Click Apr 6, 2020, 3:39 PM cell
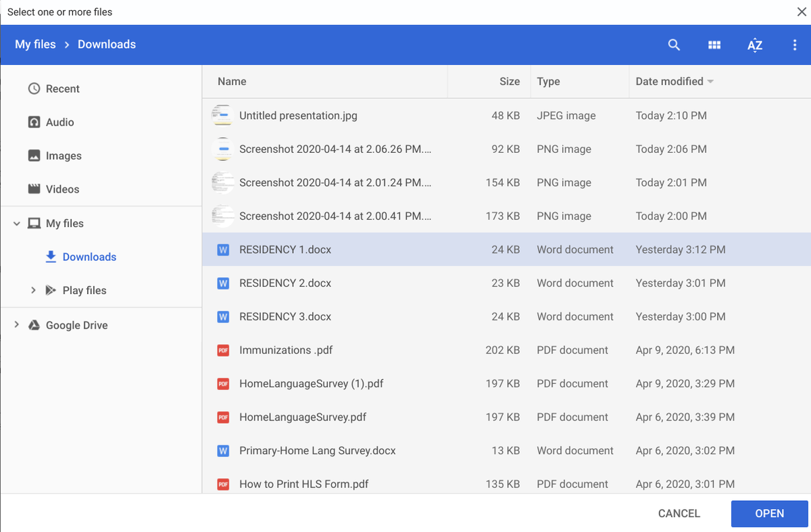Screen dimensions: 811x532 point(685,417)
